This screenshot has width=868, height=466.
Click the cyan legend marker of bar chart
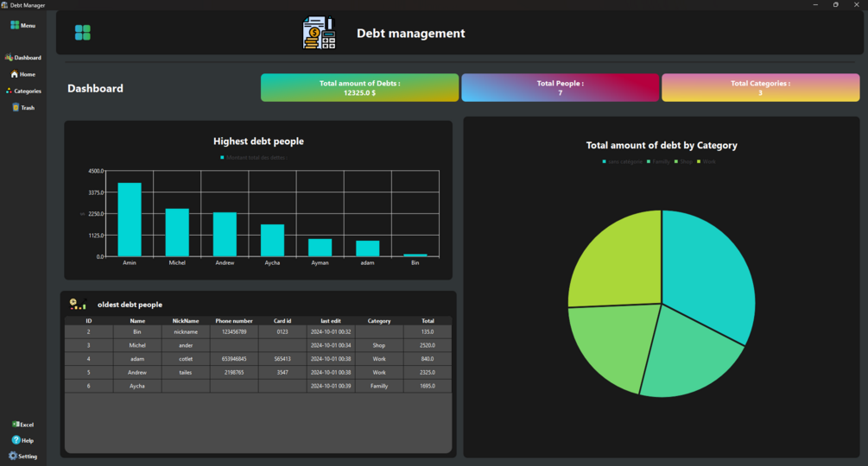click(222, 158)
